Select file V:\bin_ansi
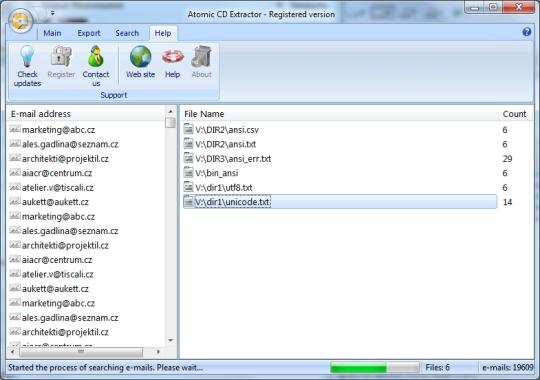This screenshot has height=380, width=540. pyautogui.click(x=217, y=173)
